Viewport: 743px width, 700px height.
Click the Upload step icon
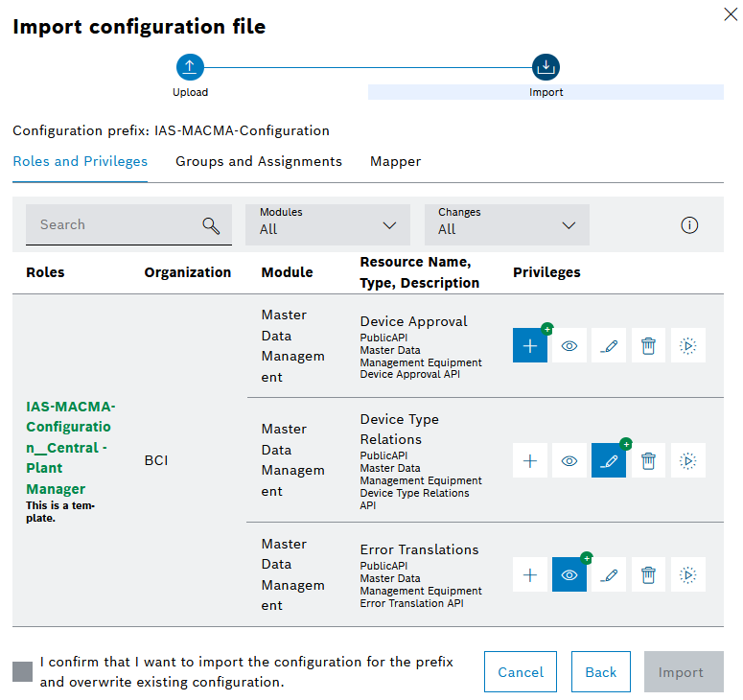(190, 67)
